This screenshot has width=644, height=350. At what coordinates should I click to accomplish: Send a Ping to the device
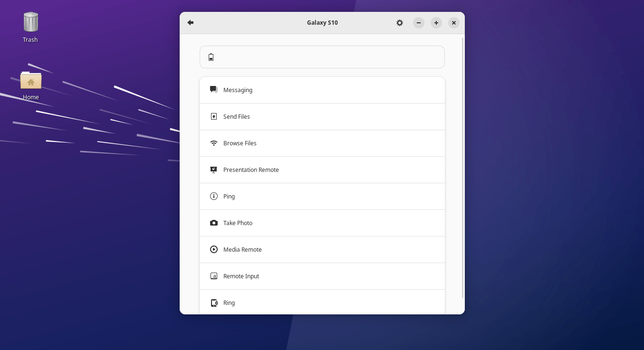pyautogui.click(x=322, y=197)
